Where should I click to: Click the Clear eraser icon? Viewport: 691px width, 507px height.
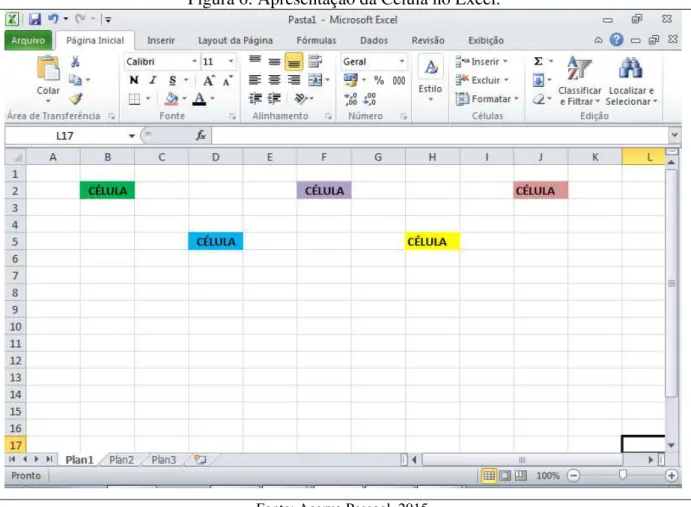[539, 99]
